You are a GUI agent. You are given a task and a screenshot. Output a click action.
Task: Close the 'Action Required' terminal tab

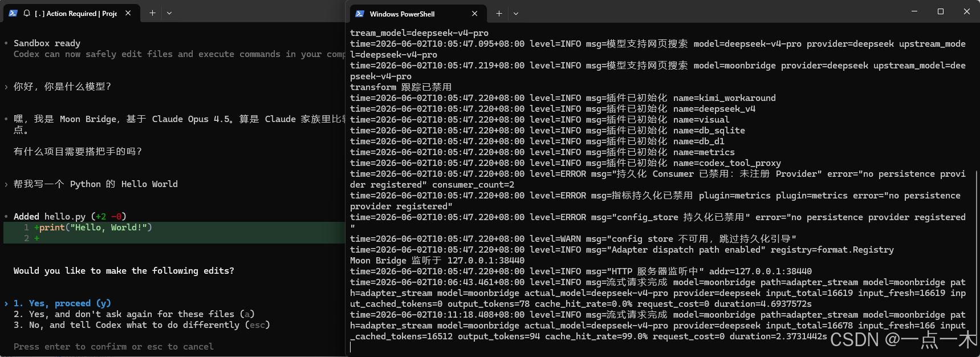(x=128, y=13)
